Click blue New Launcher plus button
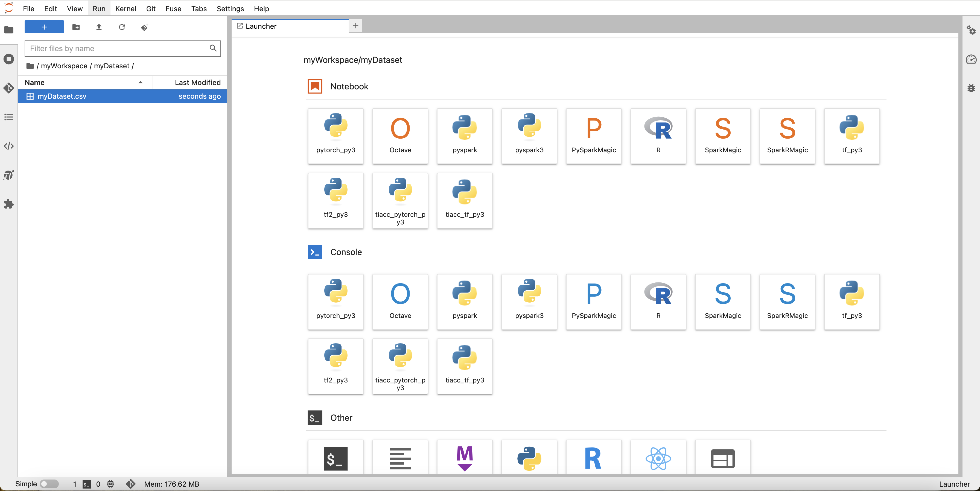Screen dimensions: 980x491 tap(44, 27)
